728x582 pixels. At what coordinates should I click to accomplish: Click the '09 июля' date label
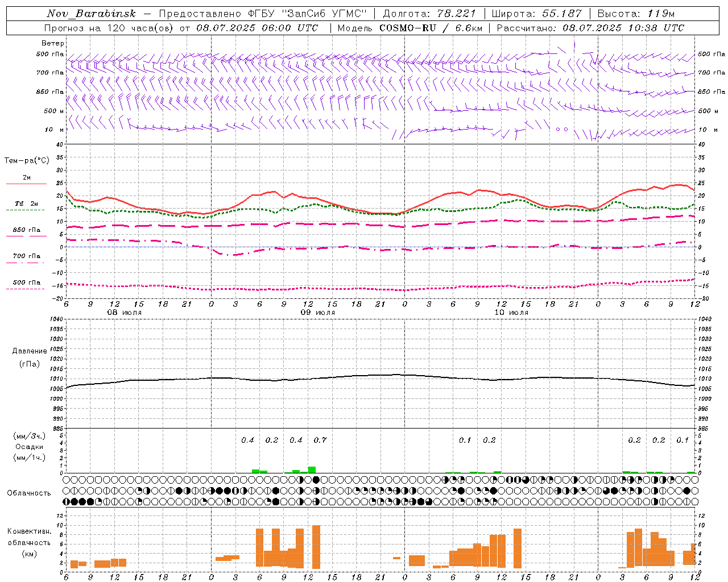click(318, 313)
